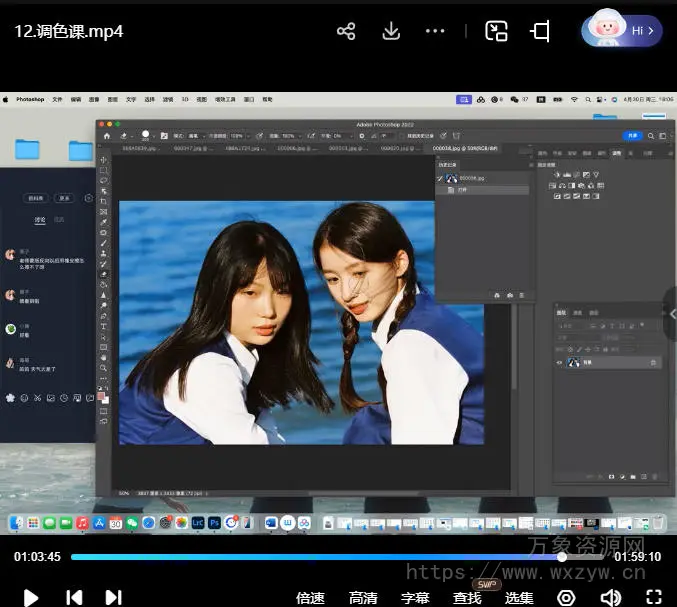This screenshot has height=607, width=677.
Task: Open the 倍速 playback speed menu
Action: pyautogui.click(x=310, y=598)
